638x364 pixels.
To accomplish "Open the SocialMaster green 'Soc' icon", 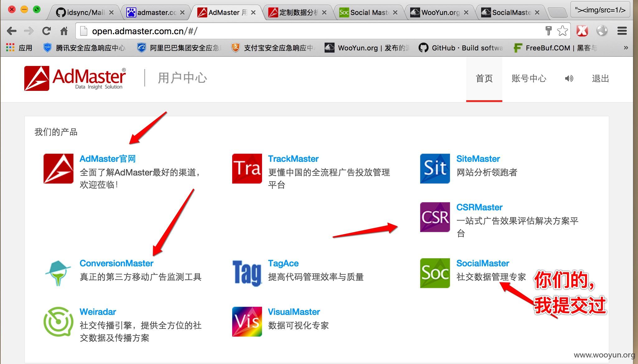I will pyautogui.click(x=435, y=273).
